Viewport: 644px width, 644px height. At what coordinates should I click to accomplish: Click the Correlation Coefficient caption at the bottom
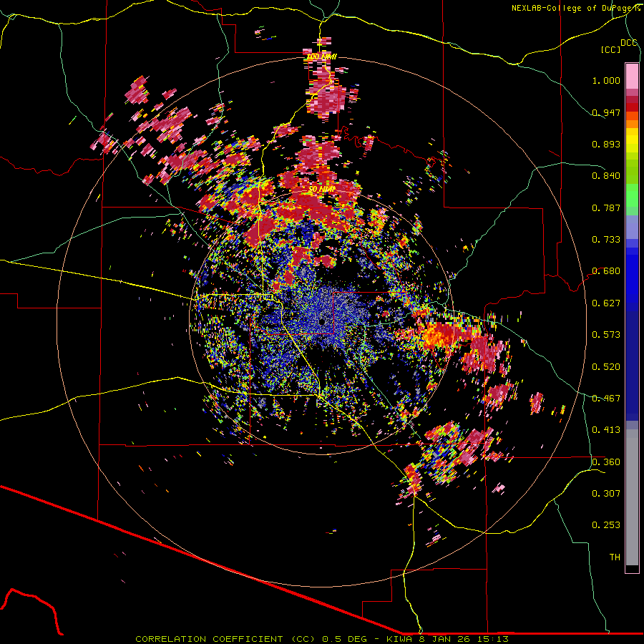pyautogui.click(x=322, y=639)
